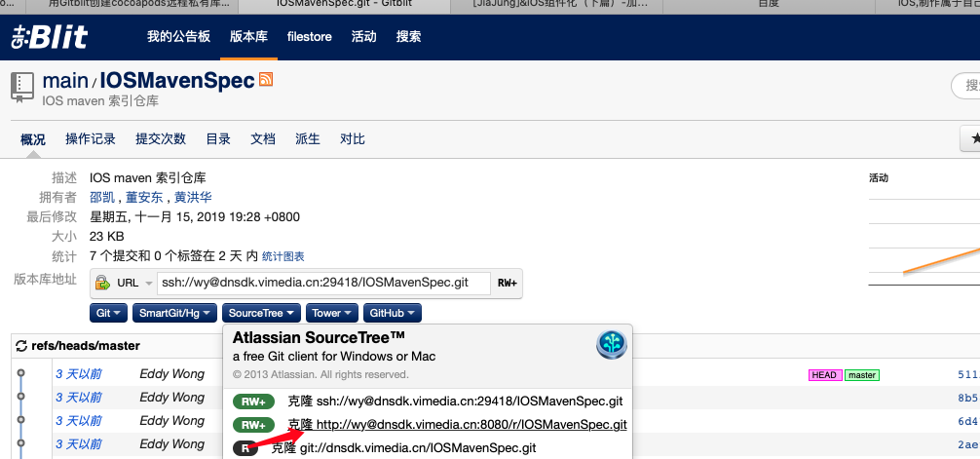Click the RW+ badge next to the URL field

[507, 283]
